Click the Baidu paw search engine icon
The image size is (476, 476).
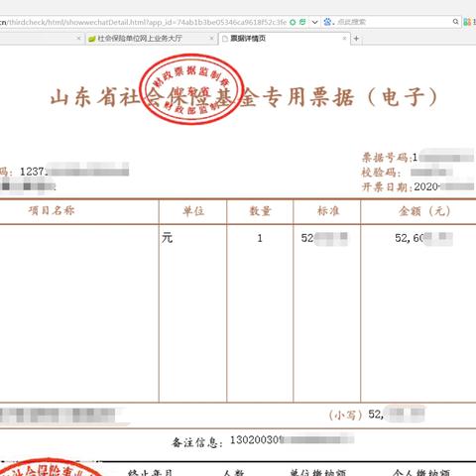click(x=327, y=22)
